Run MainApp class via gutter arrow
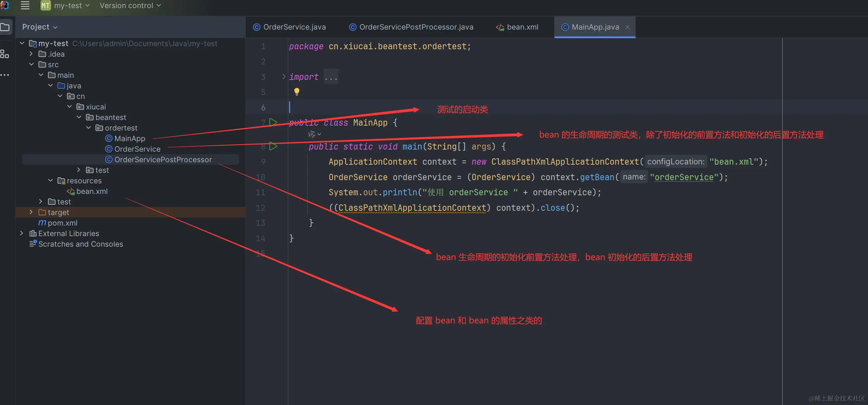 tap(273, 122)
